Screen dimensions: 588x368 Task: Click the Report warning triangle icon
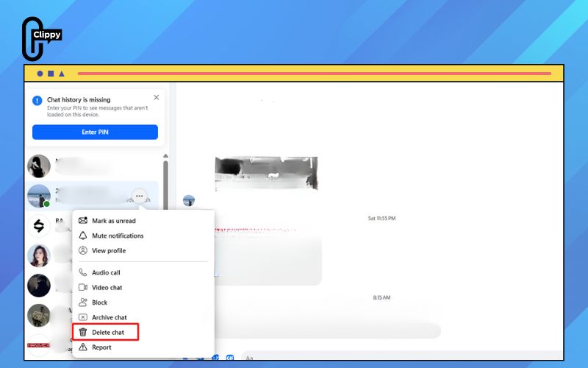point(83,347)
